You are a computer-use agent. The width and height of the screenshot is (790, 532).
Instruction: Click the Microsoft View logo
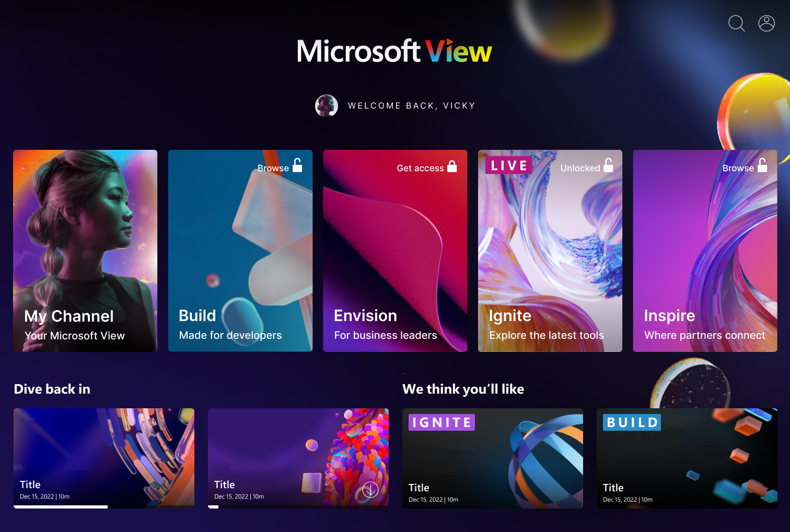pyautogui.click(x=394, y=51)
